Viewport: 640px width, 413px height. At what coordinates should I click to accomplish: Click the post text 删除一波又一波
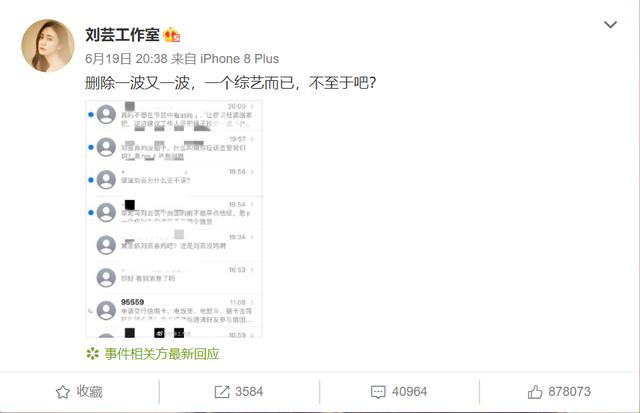[137, 83]
